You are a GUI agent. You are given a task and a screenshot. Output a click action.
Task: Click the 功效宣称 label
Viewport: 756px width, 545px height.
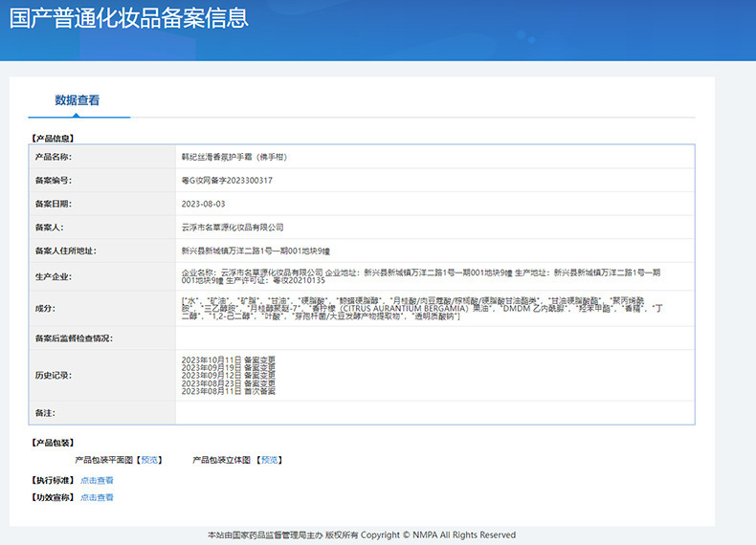click(x=53, y=497)
